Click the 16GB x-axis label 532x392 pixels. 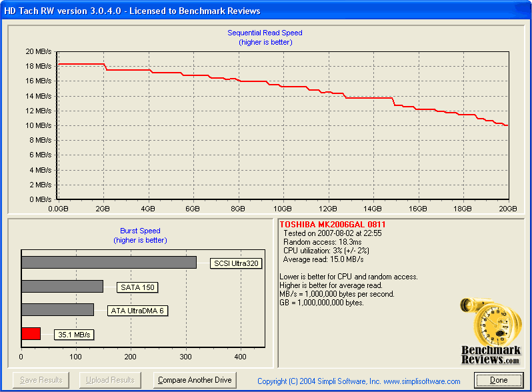(x=417, y=209)
